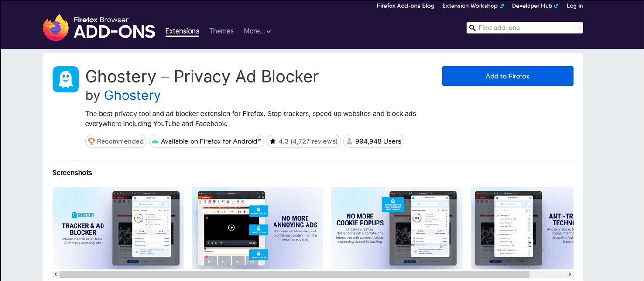Click the star rating icon
This screenshot has width=644, height=281.
point(273,141)
